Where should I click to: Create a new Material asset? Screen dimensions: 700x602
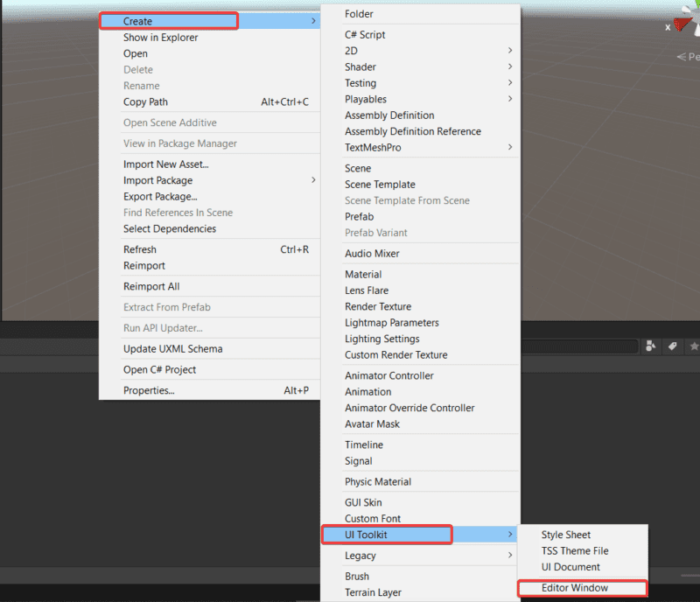(363, 274)
